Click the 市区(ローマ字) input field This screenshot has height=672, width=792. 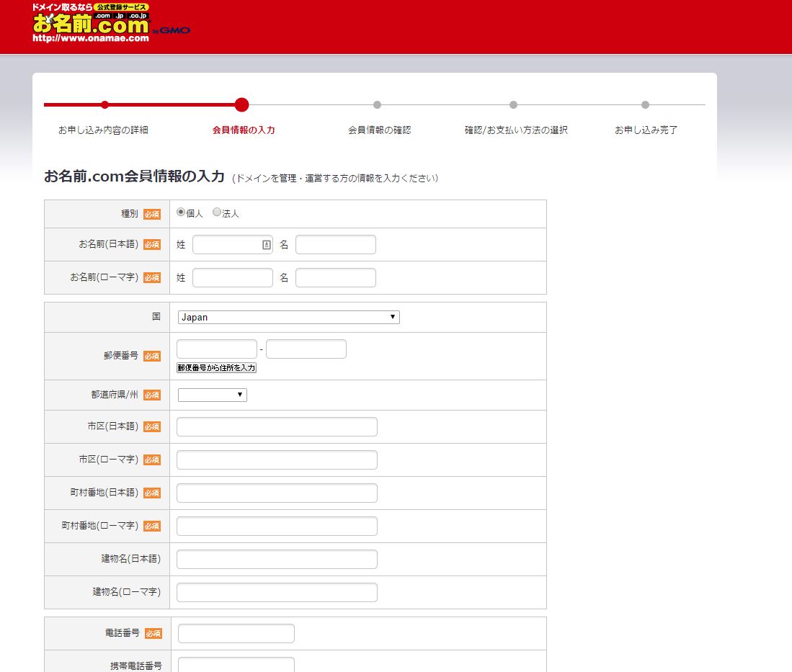pos(277,460)
